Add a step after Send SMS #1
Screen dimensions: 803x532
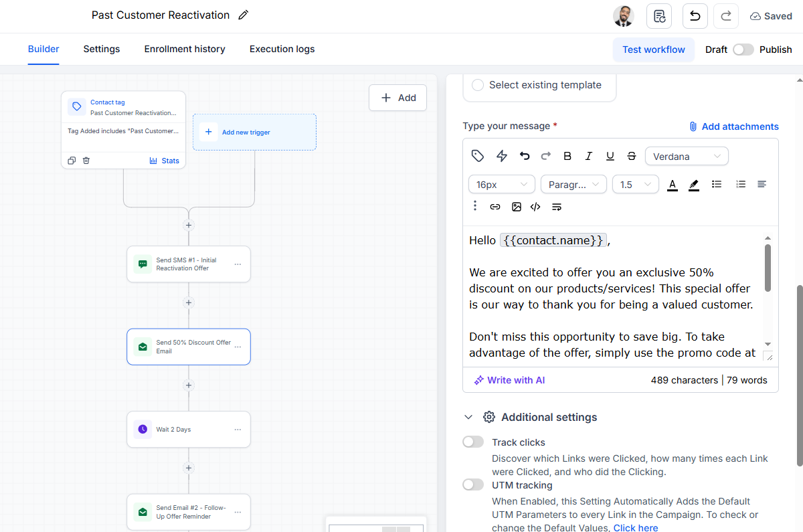189,302
